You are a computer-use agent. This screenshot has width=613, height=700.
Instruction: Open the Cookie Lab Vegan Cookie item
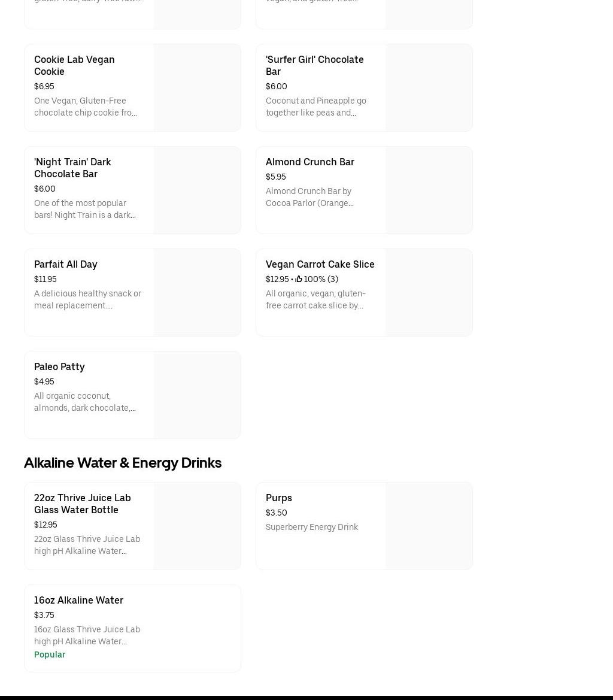coord(74,65)
